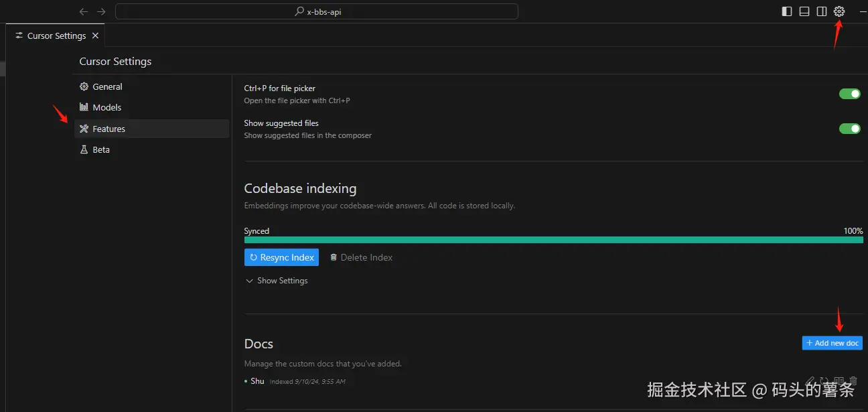
Task: Select the General settings section
Action: point(107,86)
